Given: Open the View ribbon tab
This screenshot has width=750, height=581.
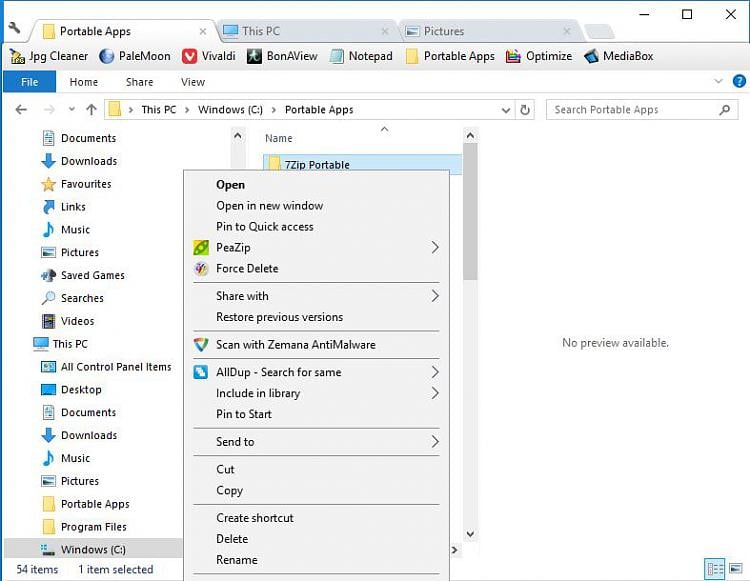Looking at the screenshot, I should [193, 82].
